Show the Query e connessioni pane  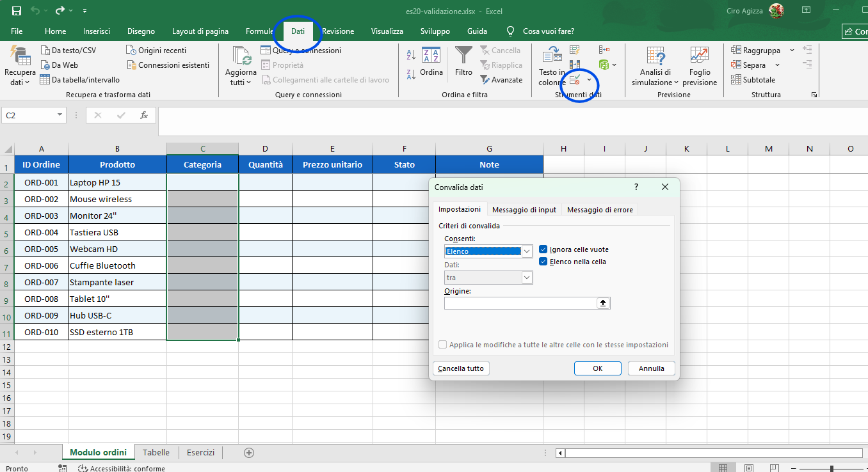coord(300,51)
